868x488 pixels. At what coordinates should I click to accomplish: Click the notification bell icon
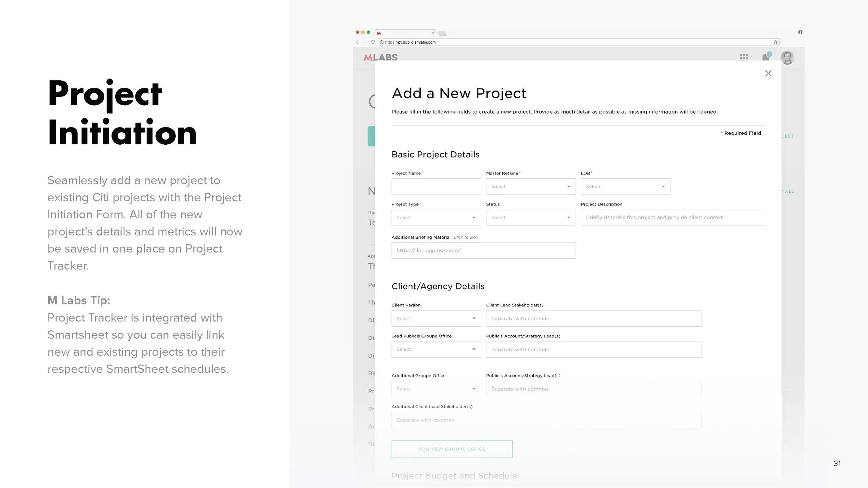point(766,57)
